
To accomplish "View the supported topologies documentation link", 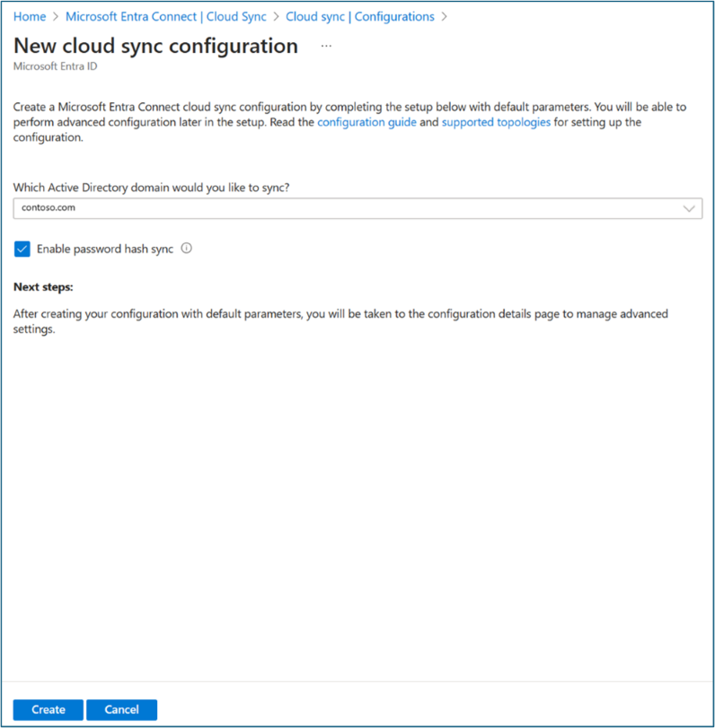I will point(496,121).
